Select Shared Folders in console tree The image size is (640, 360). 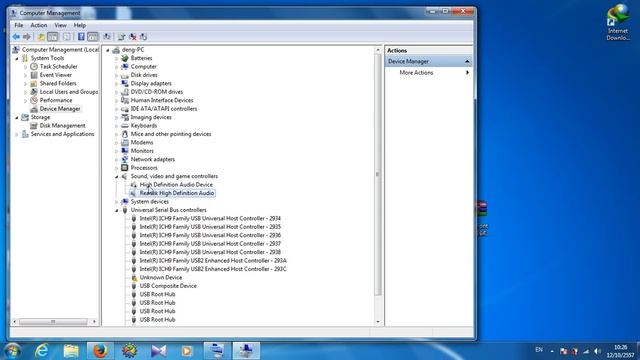[58, 83]
